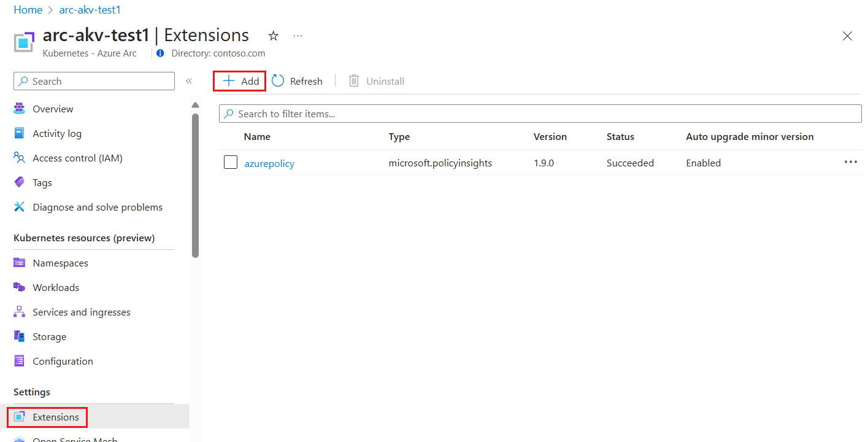This screenshot has height=442, width=868.
Task: Open Activity log in the resource menu
Action: tap(57, 133)
